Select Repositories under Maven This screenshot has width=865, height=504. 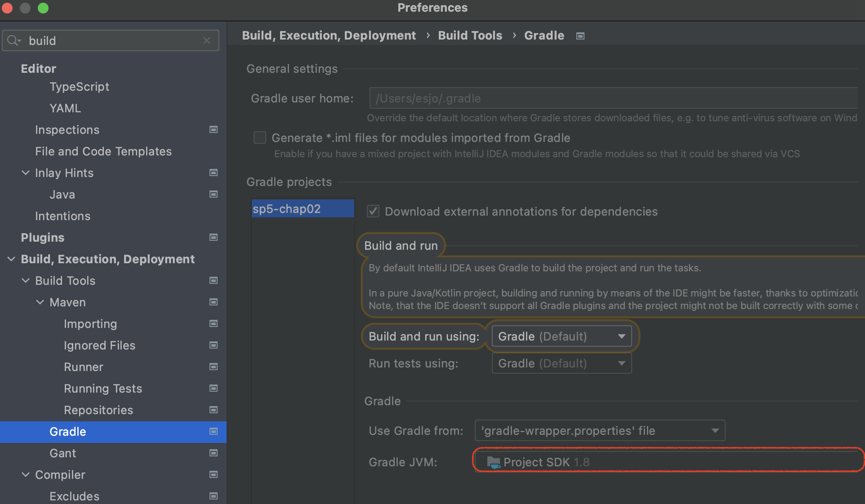click(98, 410)
